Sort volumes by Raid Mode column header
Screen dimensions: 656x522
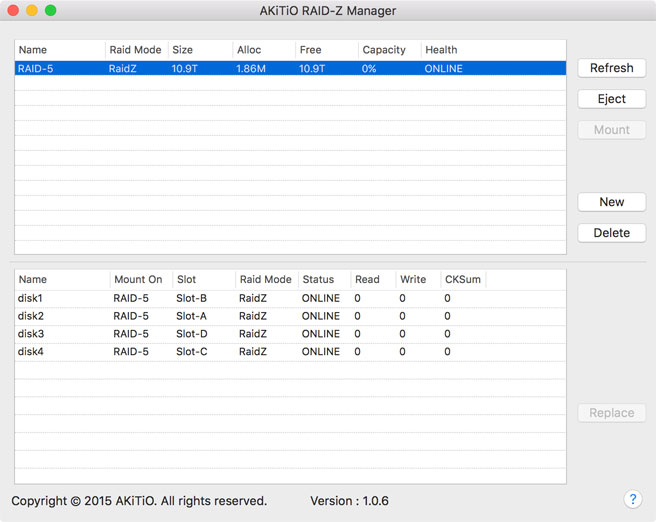click(x=135, y=50)
